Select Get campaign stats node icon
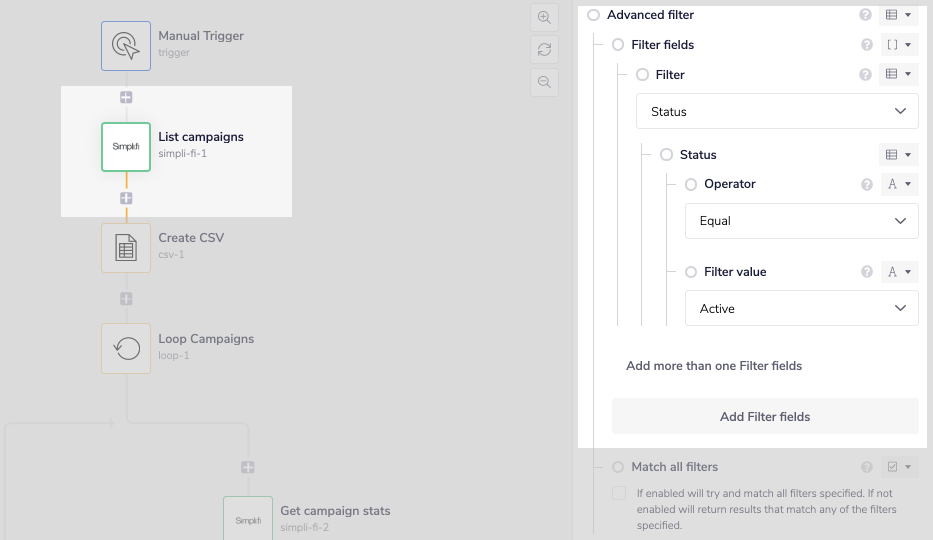 248,520
